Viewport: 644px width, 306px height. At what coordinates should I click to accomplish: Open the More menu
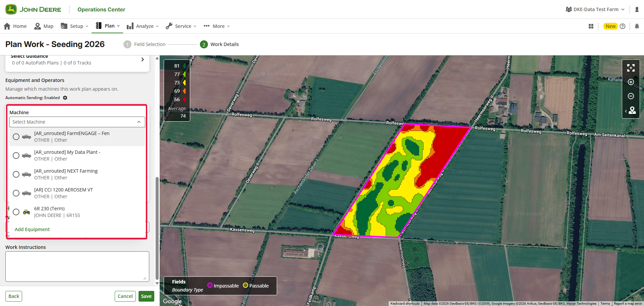click(217, 26)
